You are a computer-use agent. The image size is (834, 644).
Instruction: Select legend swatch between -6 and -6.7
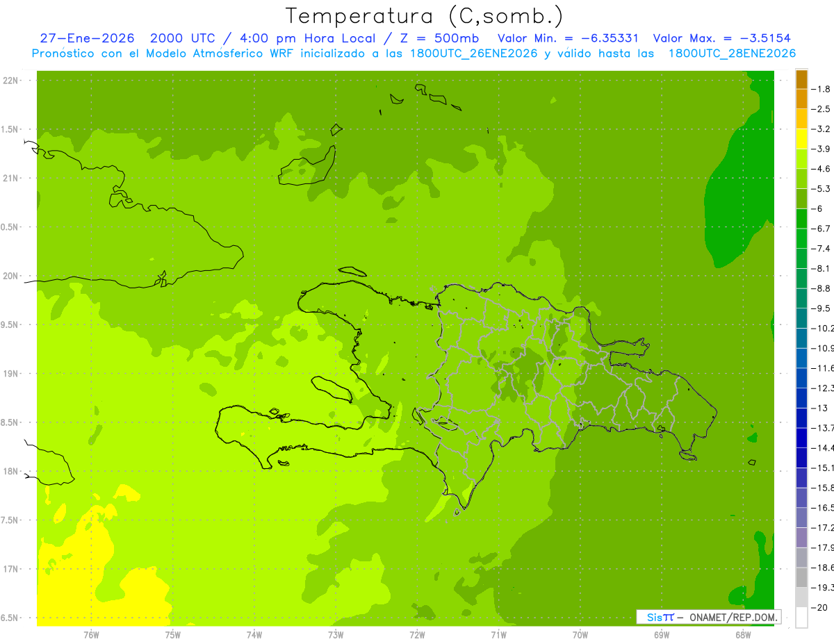click(x=801, y=219)
